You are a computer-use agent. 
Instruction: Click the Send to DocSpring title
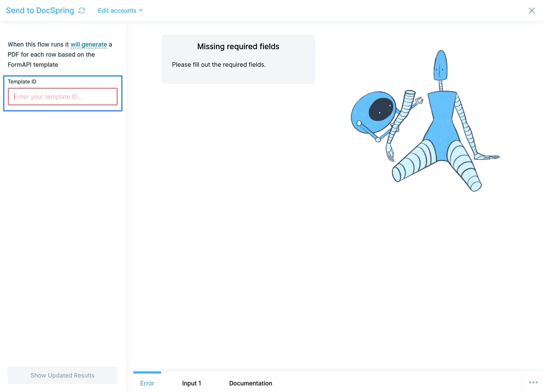40,11
